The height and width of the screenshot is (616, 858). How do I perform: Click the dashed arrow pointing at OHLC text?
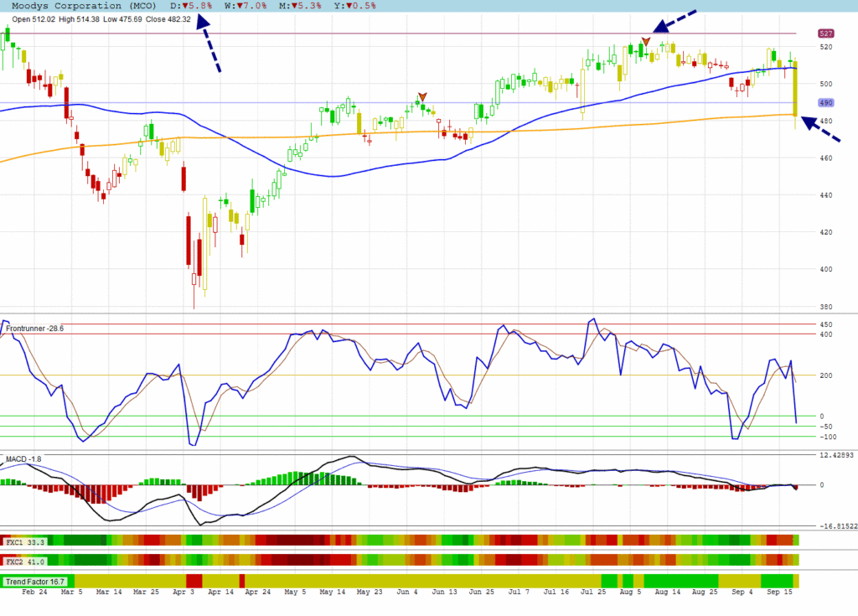tap(209, 48)
